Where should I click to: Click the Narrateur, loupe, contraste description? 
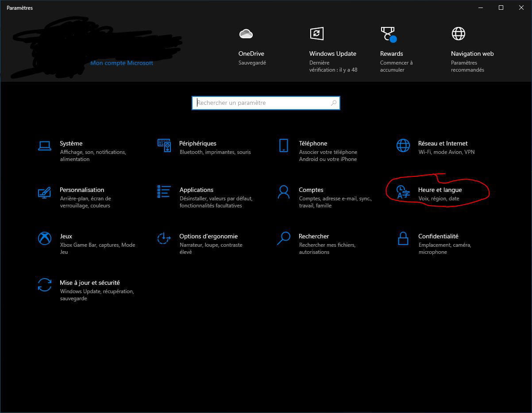point(211,249)
